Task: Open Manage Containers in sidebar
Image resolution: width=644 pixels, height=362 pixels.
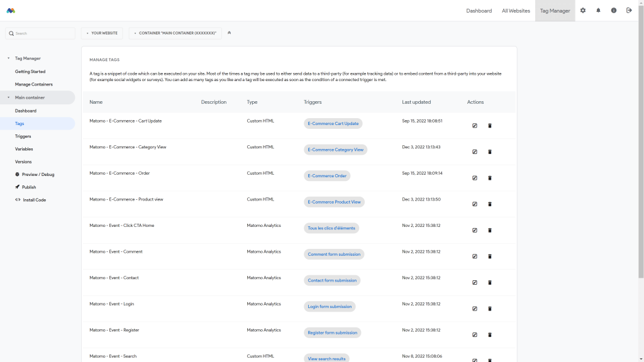Action: pyautogui.click(x=34, y=84)
